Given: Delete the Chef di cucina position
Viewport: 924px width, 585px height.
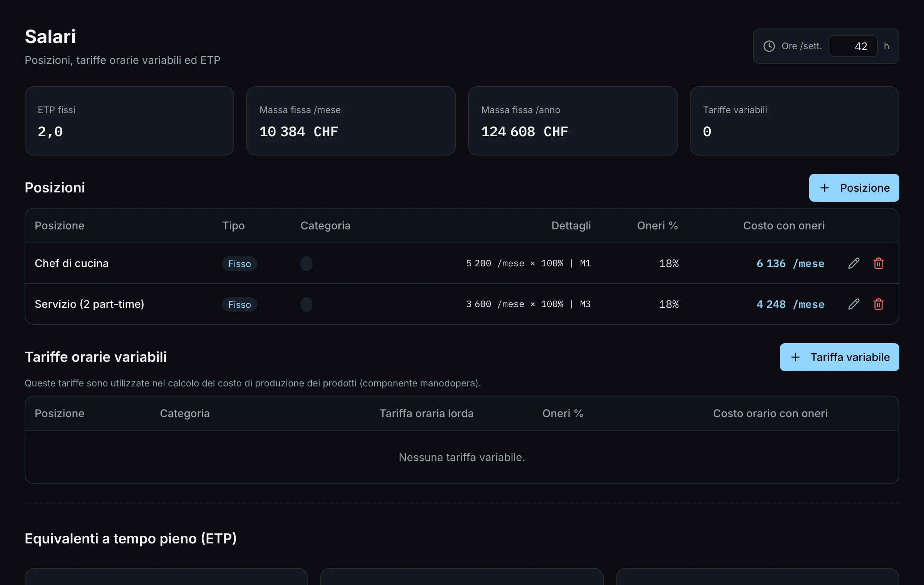Looking at the screenshot, I should click(878, 263).
